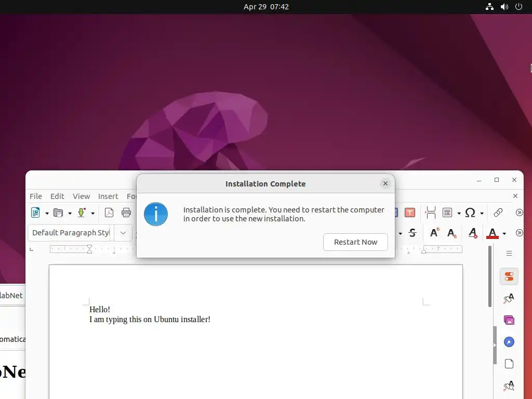Viewport: 532px width, 399px height.
Task: Apply superscript formatting icon
Action: pos(434,233)
